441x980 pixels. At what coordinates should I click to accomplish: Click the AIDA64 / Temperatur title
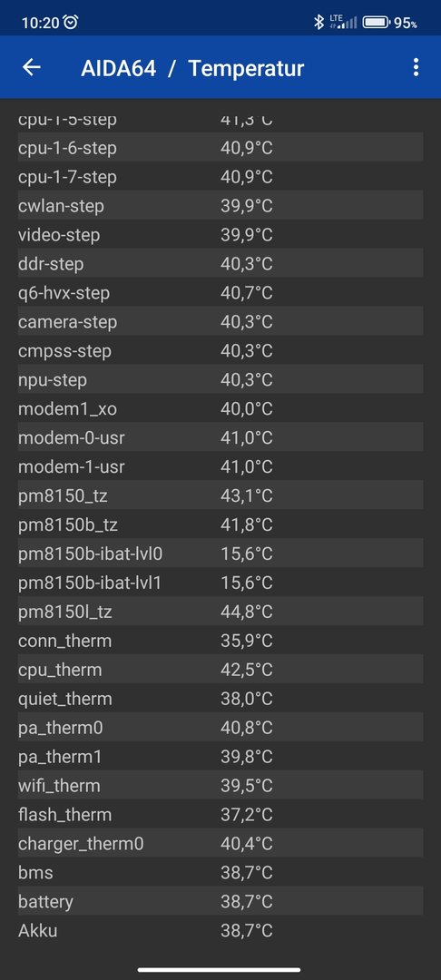click(192, 68)
